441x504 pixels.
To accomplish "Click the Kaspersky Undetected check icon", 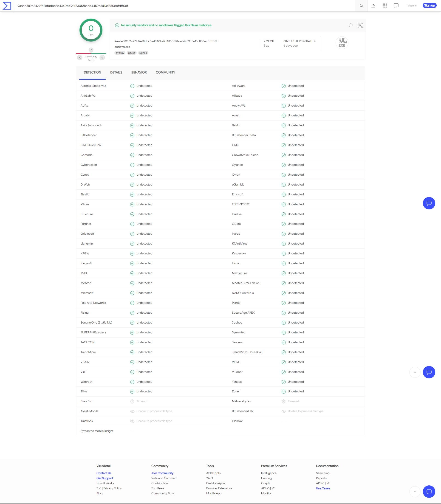I will (283, 253).
